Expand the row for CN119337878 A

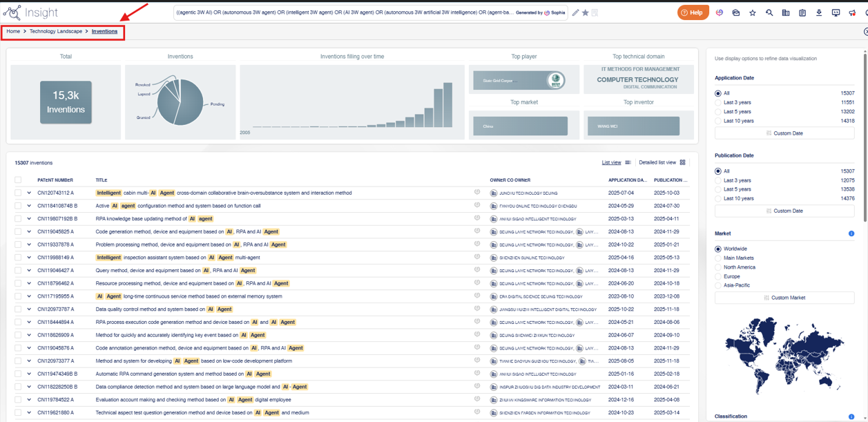click(29, 244)
